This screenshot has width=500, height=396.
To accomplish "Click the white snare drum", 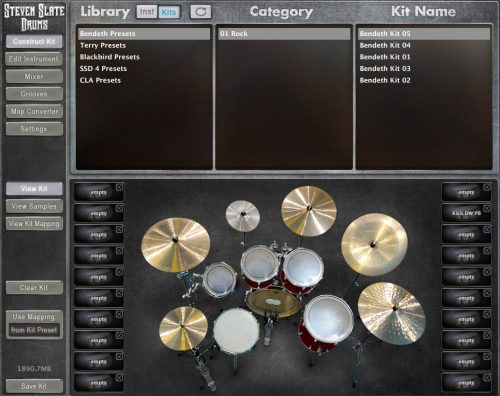I will [x=236, y=330].
